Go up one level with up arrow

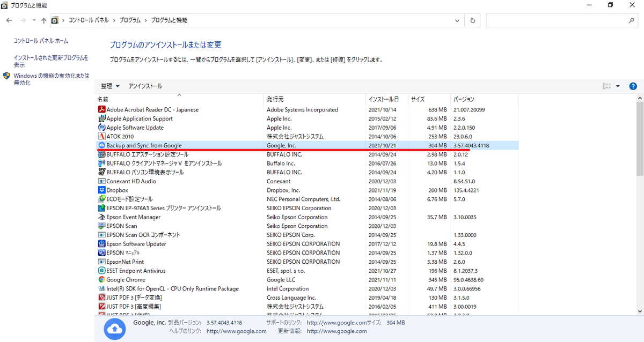[43, 20]
